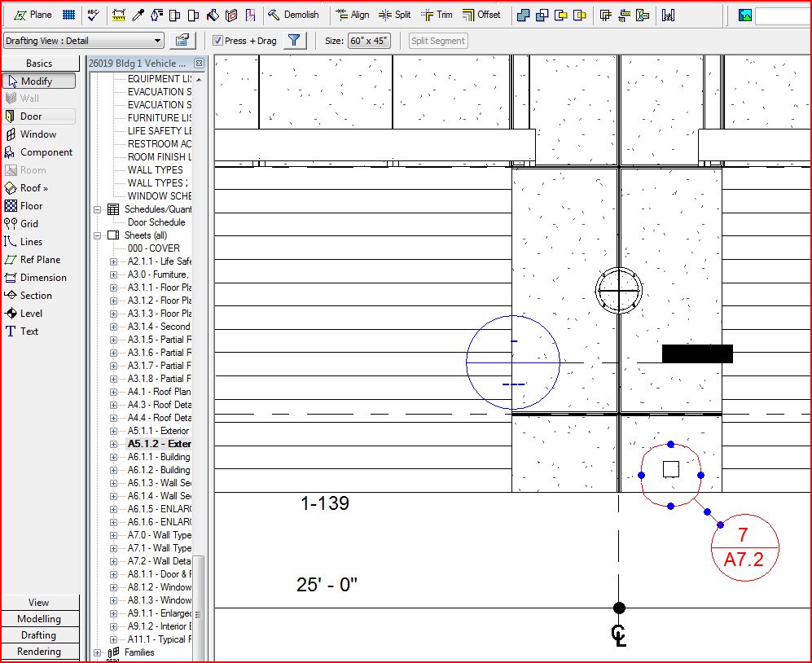
Task: Select the Paint bucket tool
Action: point(213,15)
